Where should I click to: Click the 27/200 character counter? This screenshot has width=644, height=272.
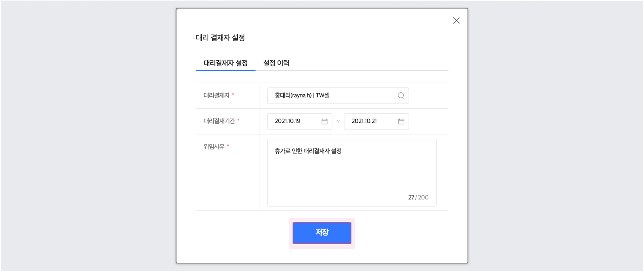point(418,197)
